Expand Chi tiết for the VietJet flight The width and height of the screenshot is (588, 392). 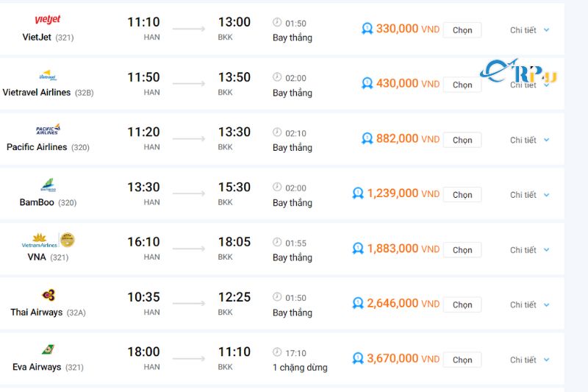529,30
